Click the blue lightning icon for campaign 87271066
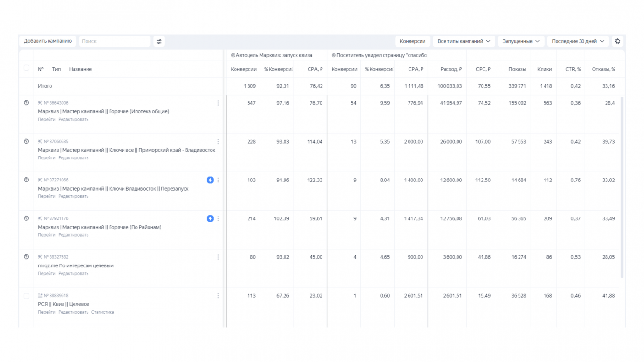This screenshot has width=644, height=362. click(210, 180)
